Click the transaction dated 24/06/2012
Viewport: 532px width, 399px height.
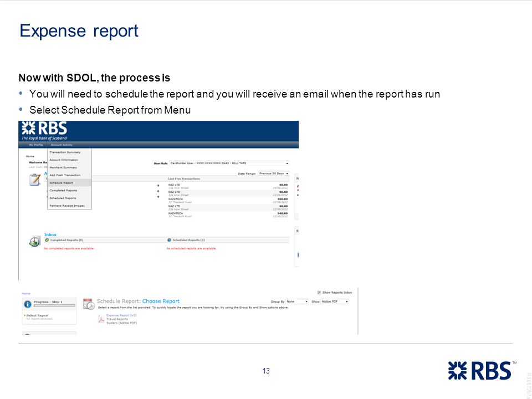point(228,186)
